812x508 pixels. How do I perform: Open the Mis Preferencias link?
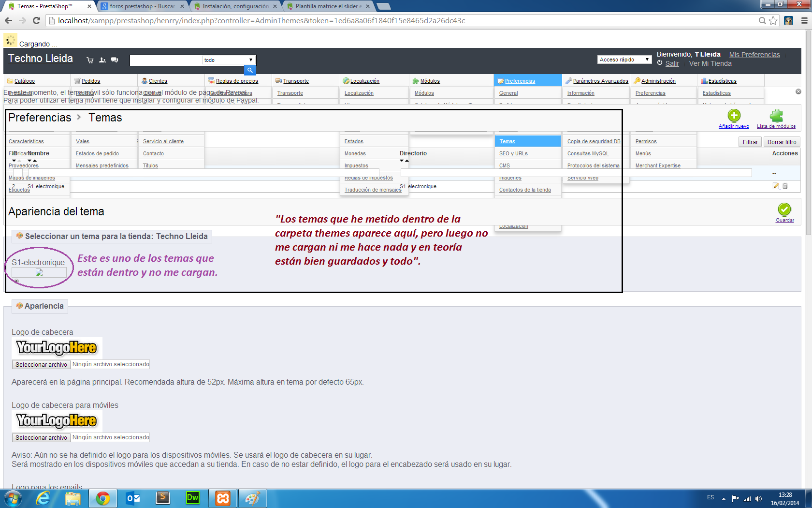(x=754, y=55)
